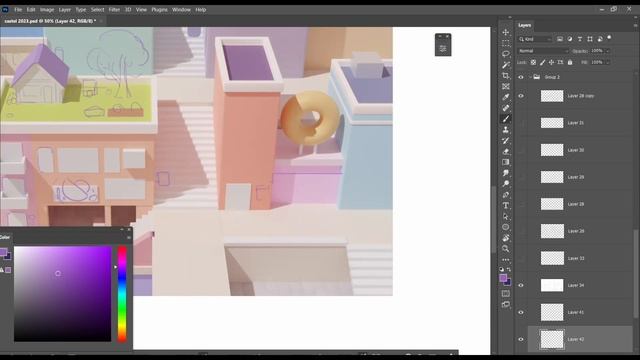Hide Layer 34
This screenshot has height=360, width=640.
(521, 285)
